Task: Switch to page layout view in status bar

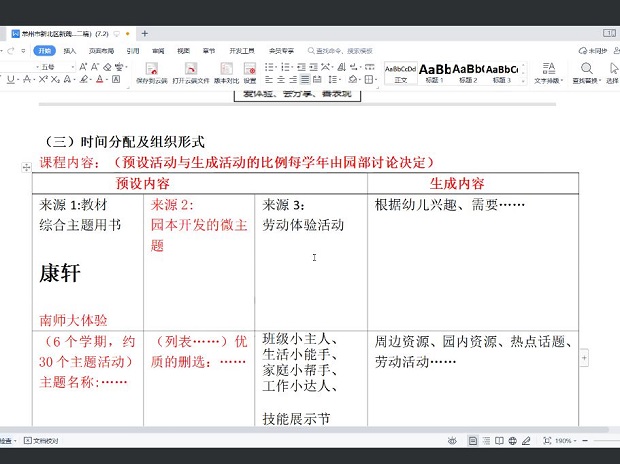Action: (473, 441)
